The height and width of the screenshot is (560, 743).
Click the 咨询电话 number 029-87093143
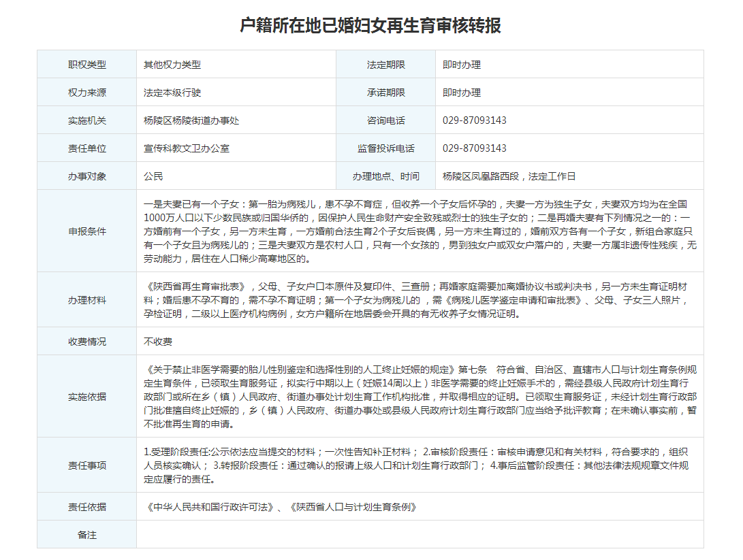(475, 120)
